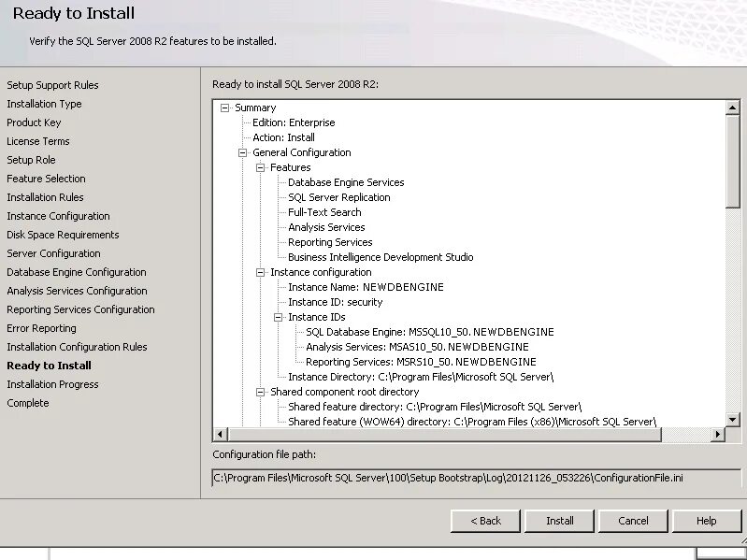Select Analysis Services Configuration step
This screenshot has width=747, height=560.
pos(78,291)
